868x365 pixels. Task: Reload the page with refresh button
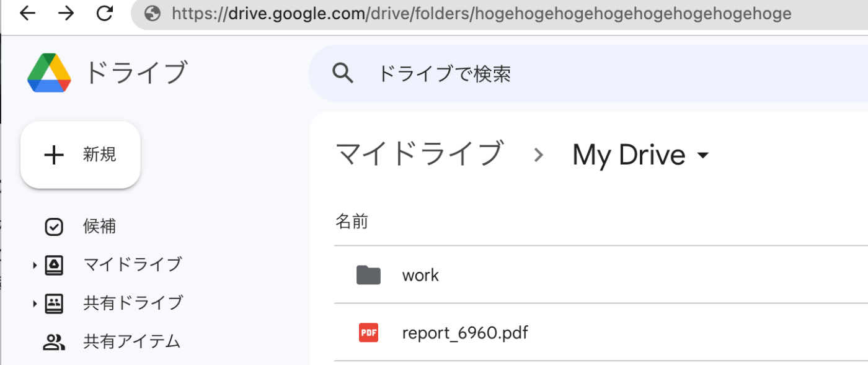(104, 13)
